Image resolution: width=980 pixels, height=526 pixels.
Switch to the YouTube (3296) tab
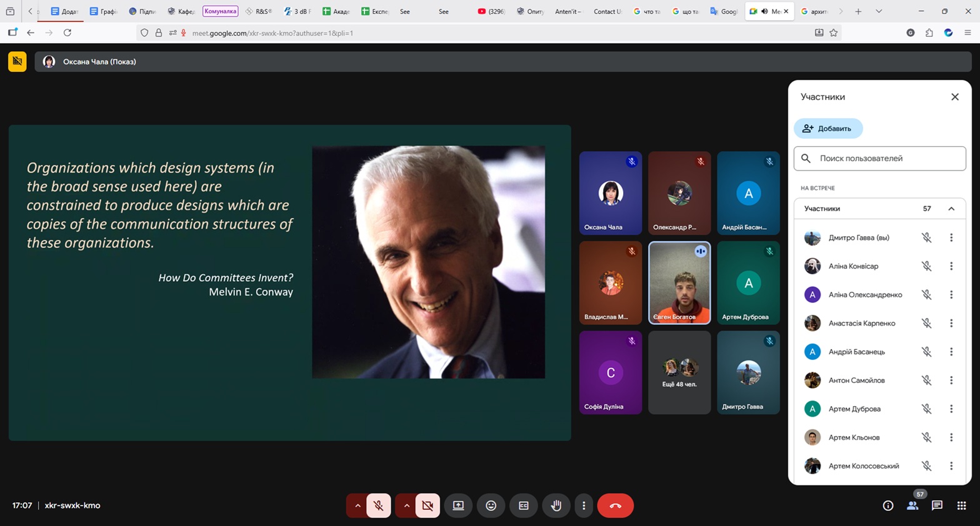491,11
